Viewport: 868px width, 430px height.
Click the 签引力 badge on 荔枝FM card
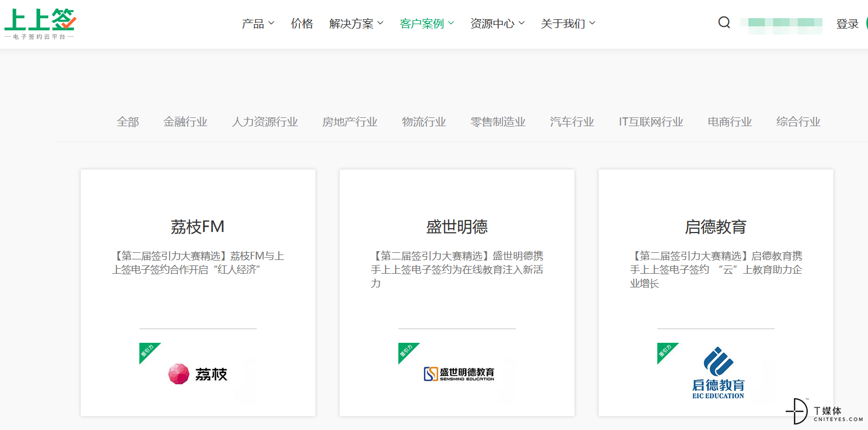(148, 352)
